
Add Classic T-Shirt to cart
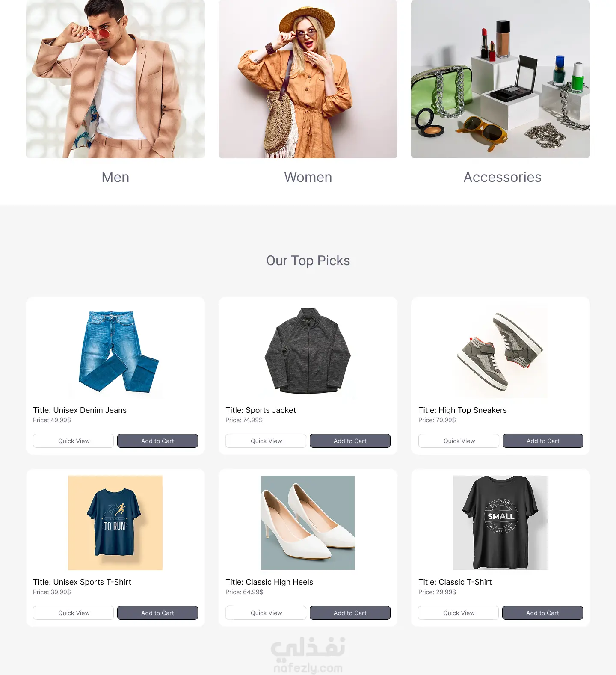542,613
